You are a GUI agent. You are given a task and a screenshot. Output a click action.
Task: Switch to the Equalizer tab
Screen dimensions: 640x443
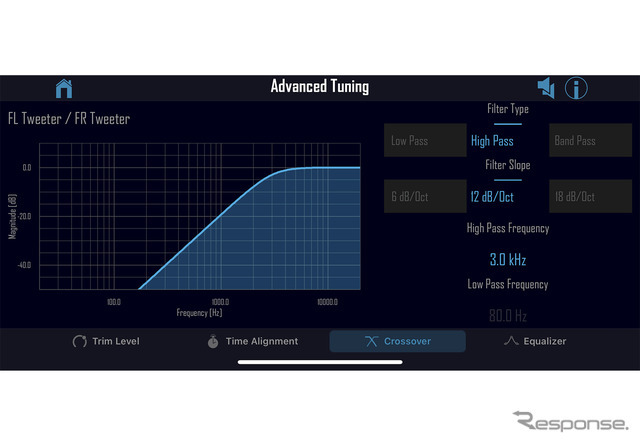535,341
